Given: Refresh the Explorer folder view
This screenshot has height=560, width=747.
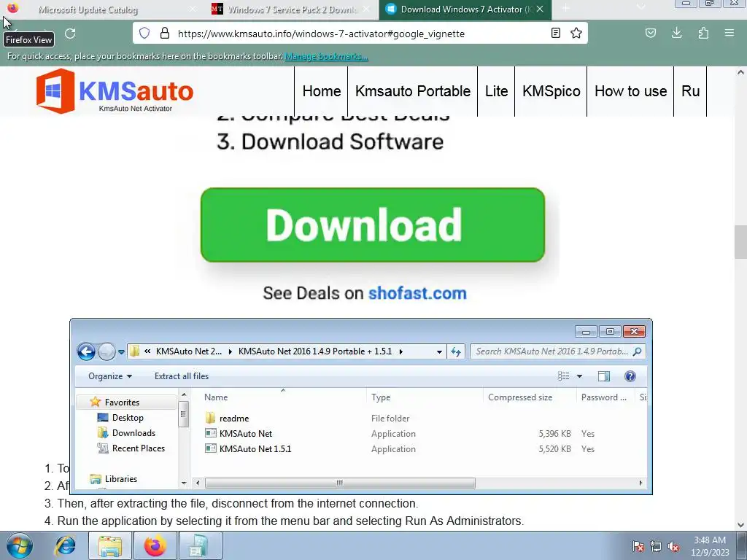Looking at the screenshot, I should tap(456, 352).
